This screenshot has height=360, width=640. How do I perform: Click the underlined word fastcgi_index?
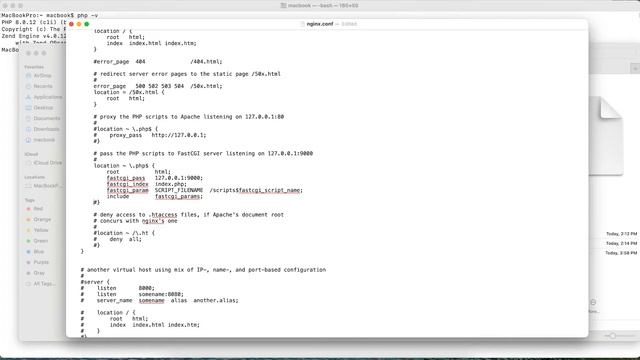coord(127,184)
